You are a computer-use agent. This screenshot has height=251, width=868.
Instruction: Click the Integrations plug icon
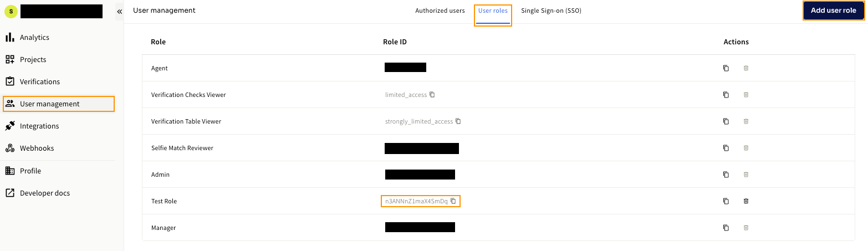(10, 126)
